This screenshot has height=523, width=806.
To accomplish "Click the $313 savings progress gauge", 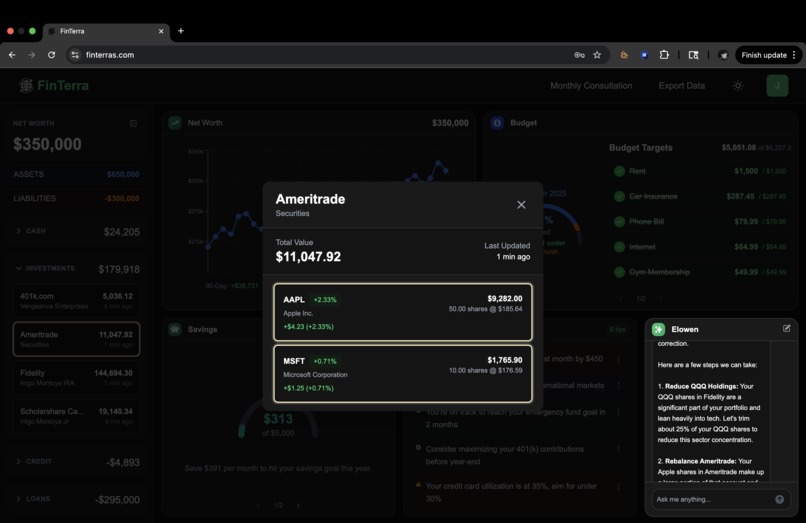I will 278,419.
